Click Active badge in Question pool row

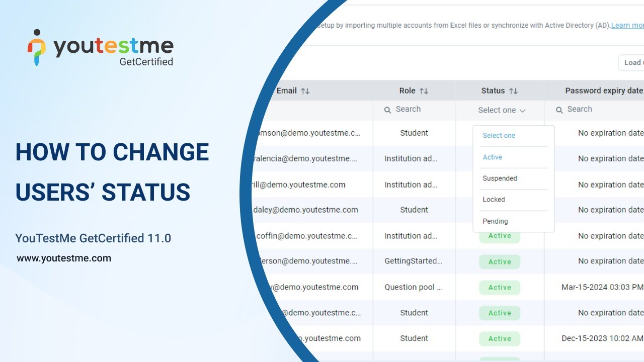click(x=500, y=287)
